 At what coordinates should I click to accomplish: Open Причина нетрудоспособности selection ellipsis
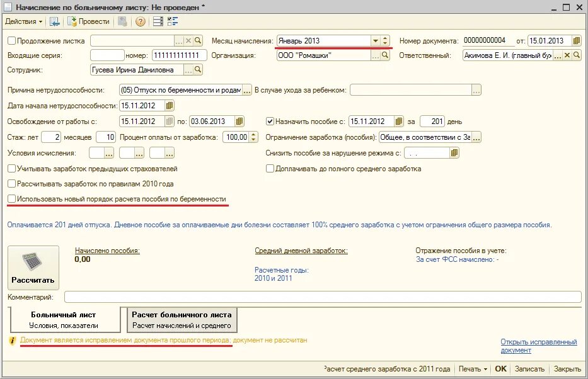247,90
